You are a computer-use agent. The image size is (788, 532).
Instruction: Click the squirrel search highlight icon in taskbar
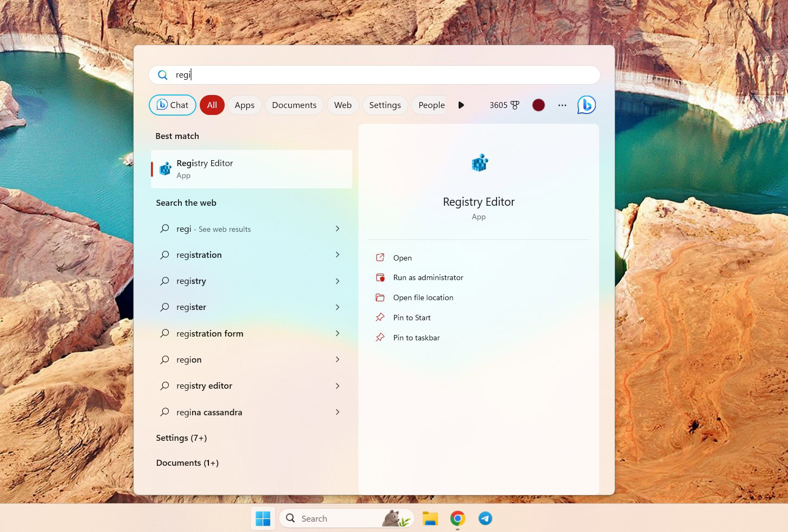[x=396, y=518]
